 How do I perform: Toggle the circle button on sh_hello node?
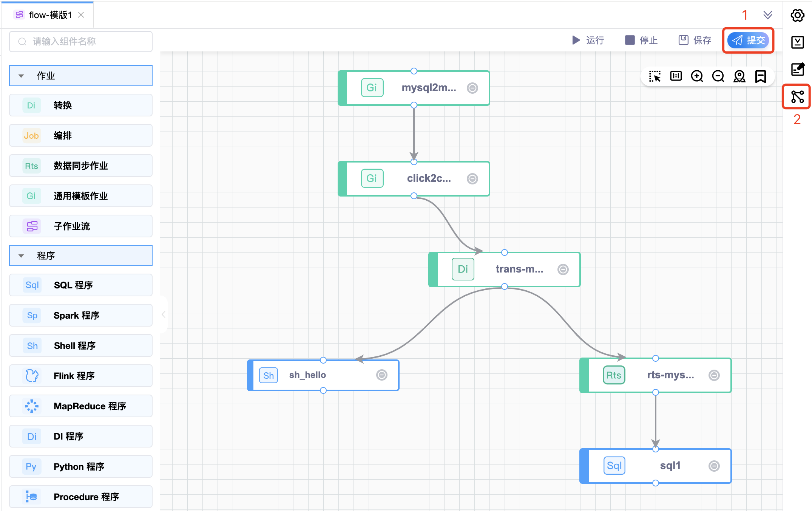click(x=382, y=375)
